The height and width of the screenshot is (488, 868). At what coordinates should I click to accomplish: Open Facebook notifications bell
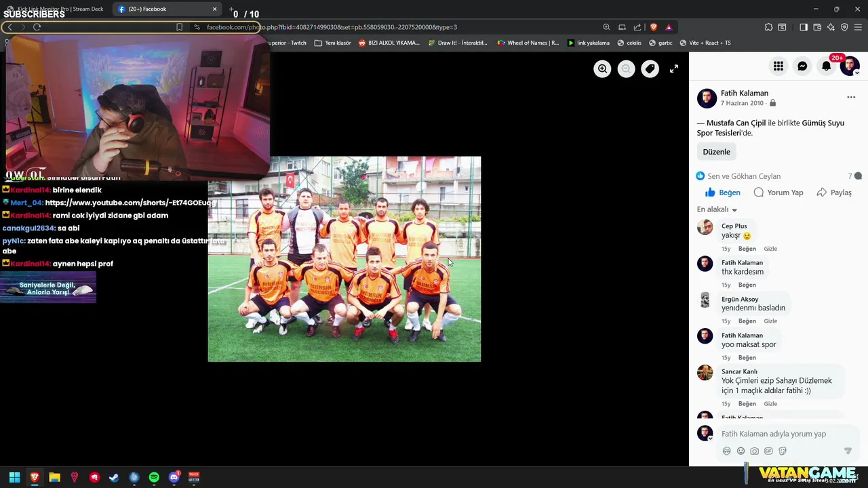(826, 66)
